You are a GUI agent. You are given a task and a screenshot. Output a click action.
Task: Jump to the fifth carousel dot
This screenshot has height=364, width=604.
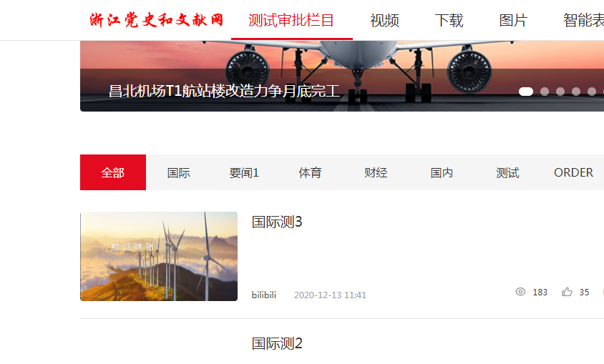point(592,92)
